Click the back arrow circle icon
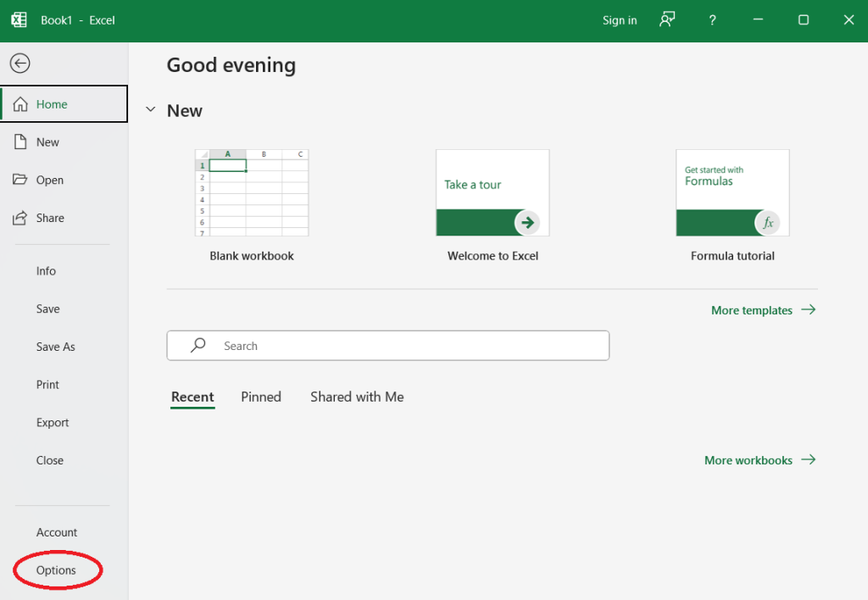The image size is (868, 600). pyautogui.click(x=19, y=64)
